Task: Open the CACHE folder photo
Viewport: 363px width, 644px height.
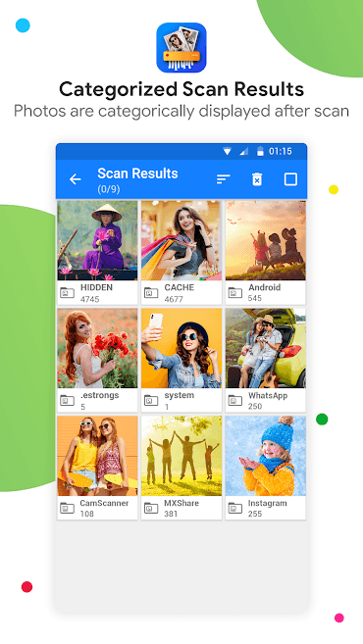Action: pos(181,241)
